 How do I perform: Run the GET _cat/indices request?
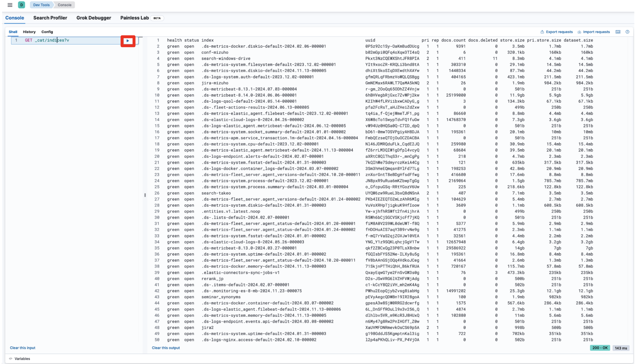tap(128, 41)
